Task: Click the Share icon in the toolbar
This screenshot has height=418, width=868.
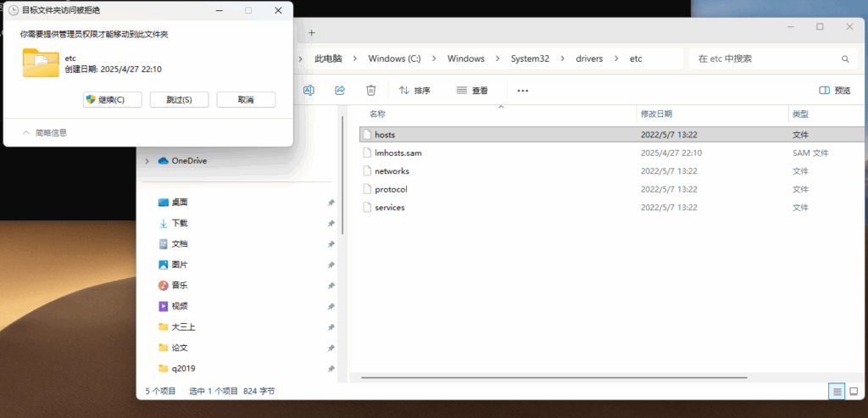Action: pyautogui.click(x=340, y=90)
